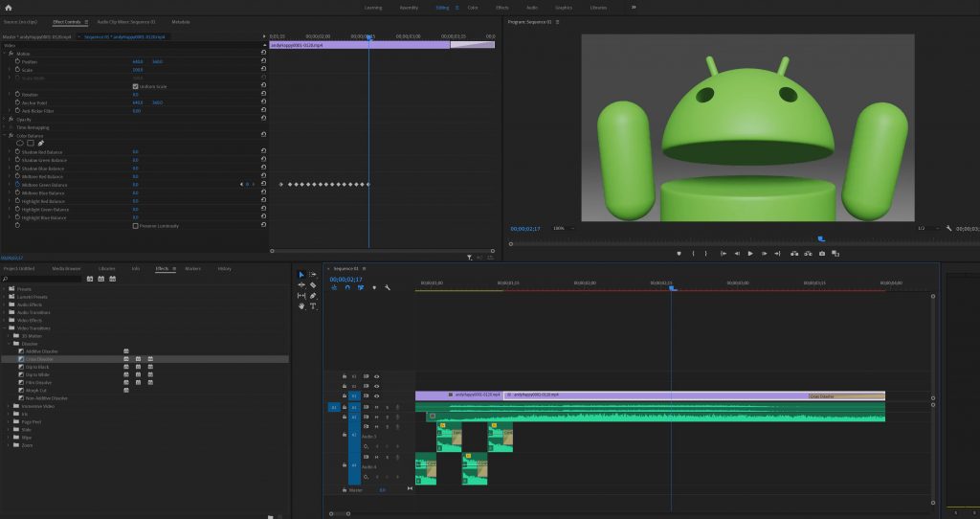Screen dimensions: 980x519
Task: Go to In point in Program monitor
Action: [724, 253]
